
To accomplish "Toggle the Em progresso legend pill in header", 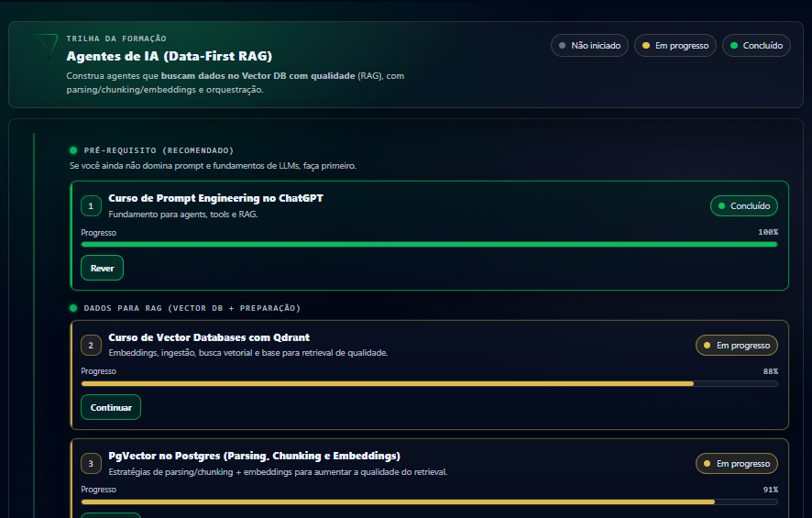I will tap(675, 45).
